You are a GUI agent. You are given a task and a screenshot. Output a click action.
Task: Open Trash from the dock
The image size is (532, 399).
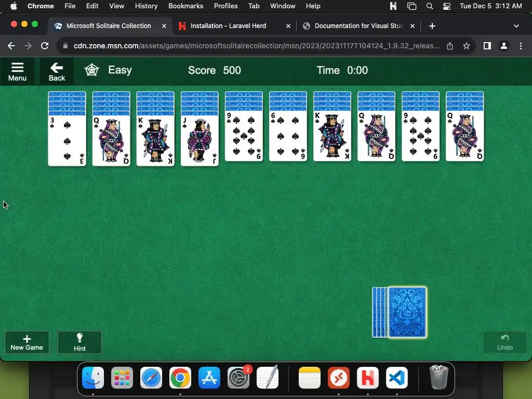pos(438,377)
